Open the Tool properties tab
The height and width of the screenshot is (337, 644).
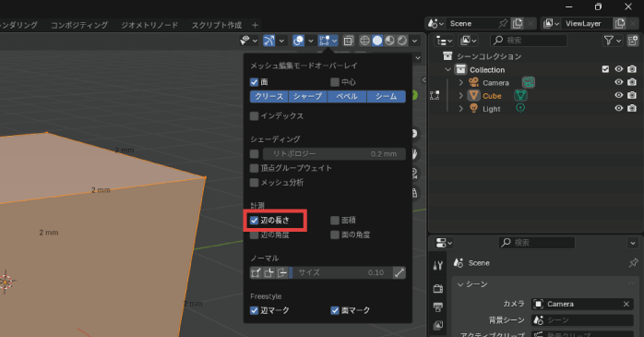(x=438, y=266)
